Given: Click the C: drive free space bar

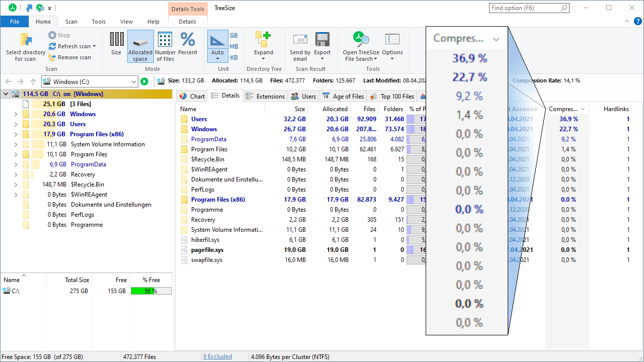Looking at the screenshot, I should [151, 291].
